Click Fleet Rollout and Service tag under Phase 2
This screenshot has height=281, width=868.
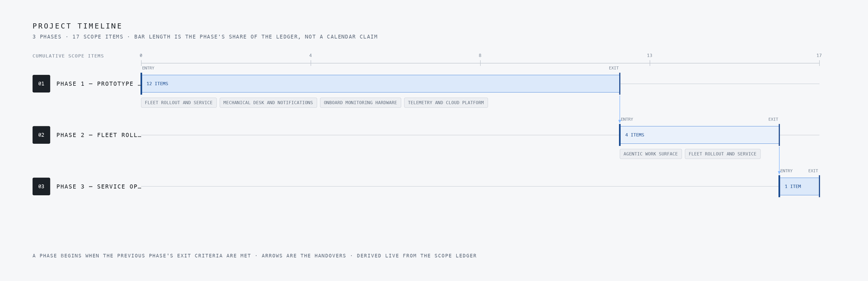723,154
